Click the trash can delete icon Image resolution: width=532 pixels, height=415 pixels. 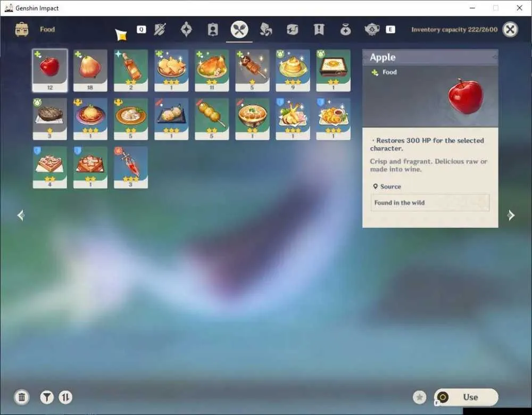(x=22, y=397)
